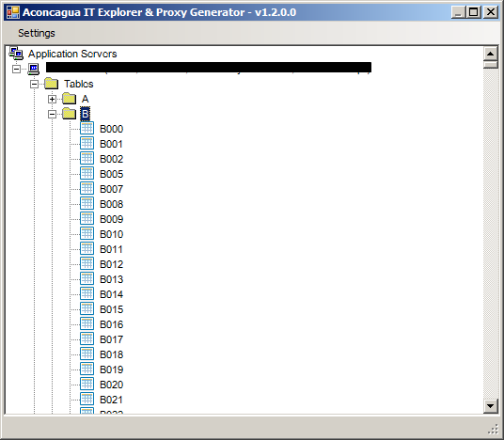Click the Application Servers network icon
Screen dimensions: 504x440
[x=16, y=54]
